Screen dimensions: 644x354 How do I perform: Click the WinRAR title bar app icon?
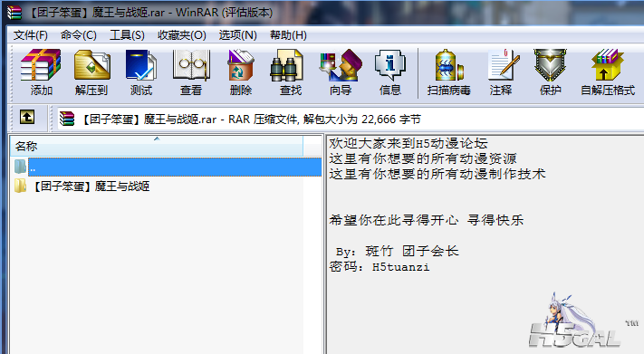pos(14,13)
